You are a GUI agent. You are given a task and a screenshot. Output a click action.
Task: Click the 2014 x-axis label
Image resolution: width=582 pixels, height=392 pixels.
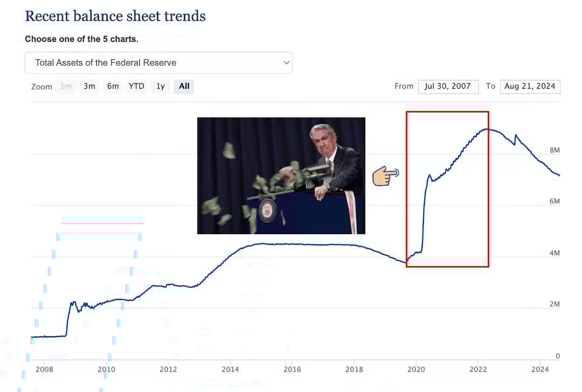230,369
